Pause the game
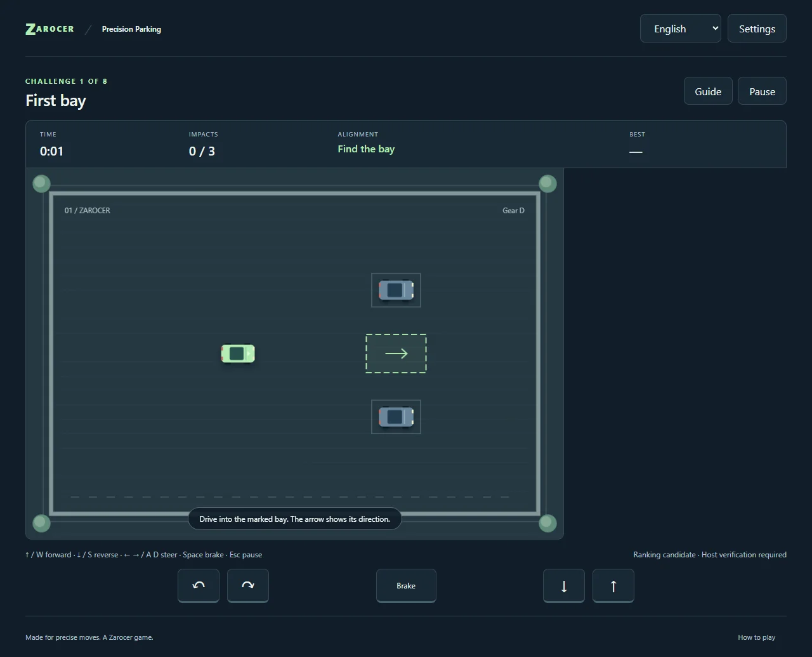Image resolution: width=812 pixels, height=657 pixels. click(762, 91)
